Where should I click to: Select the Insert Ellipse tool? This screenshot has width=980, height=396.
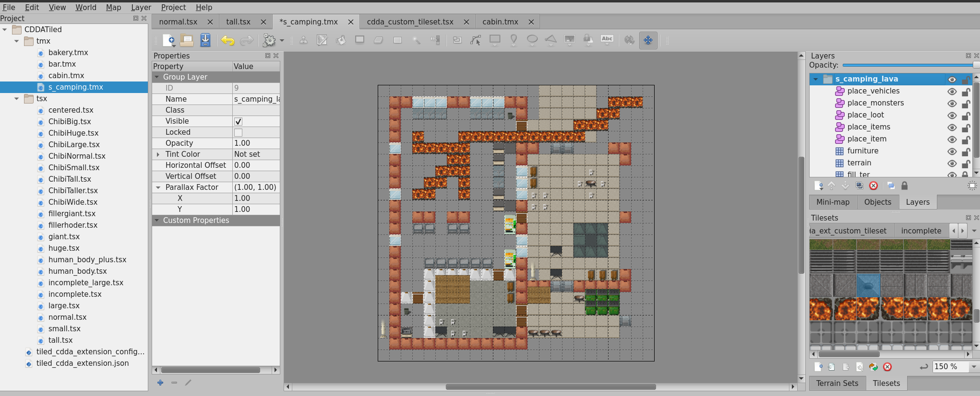pos(532,40)
